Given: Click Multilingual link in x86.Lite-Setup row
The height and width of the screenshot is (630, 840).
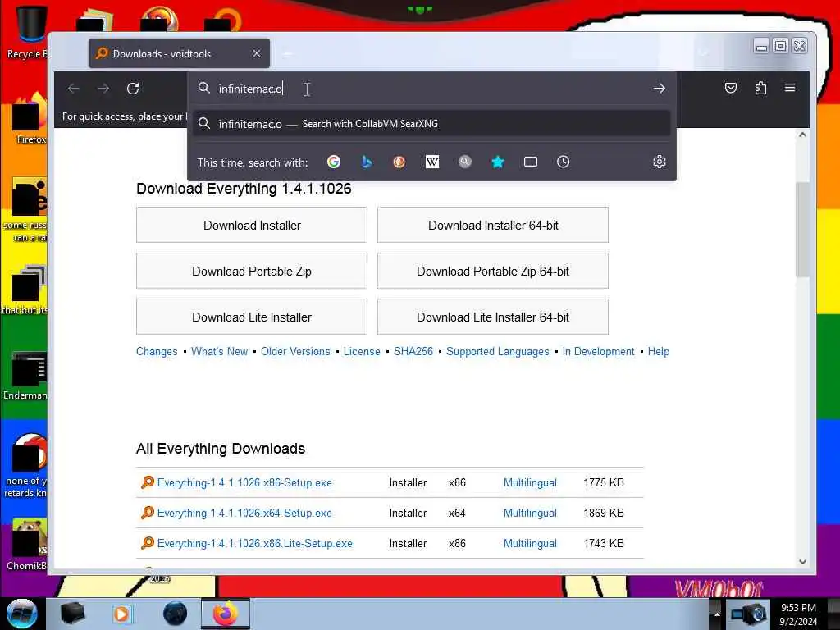Looking at the screenshot, I should tap(530, 543).
